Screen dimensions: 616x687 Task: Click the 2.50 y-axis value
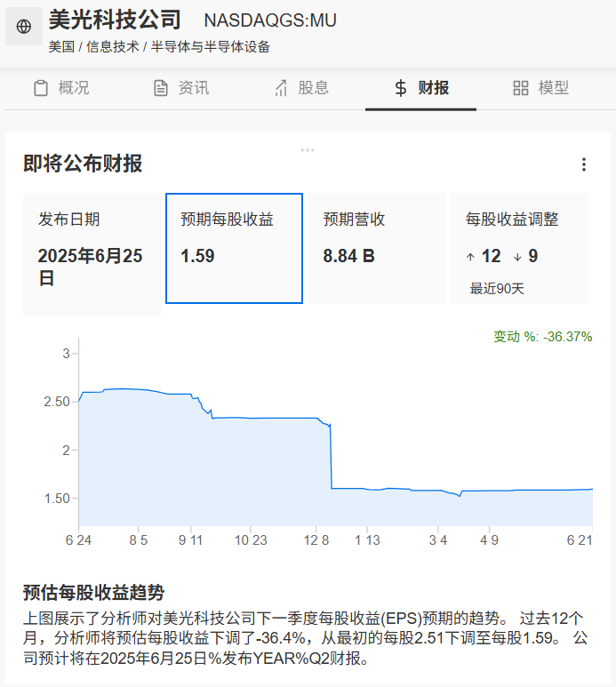[x=57, y=402]
